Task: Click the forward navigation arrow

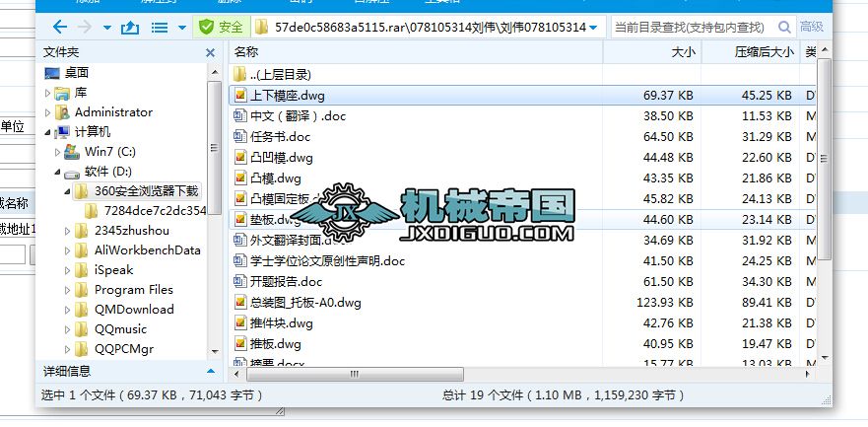Action: point(85,27)
